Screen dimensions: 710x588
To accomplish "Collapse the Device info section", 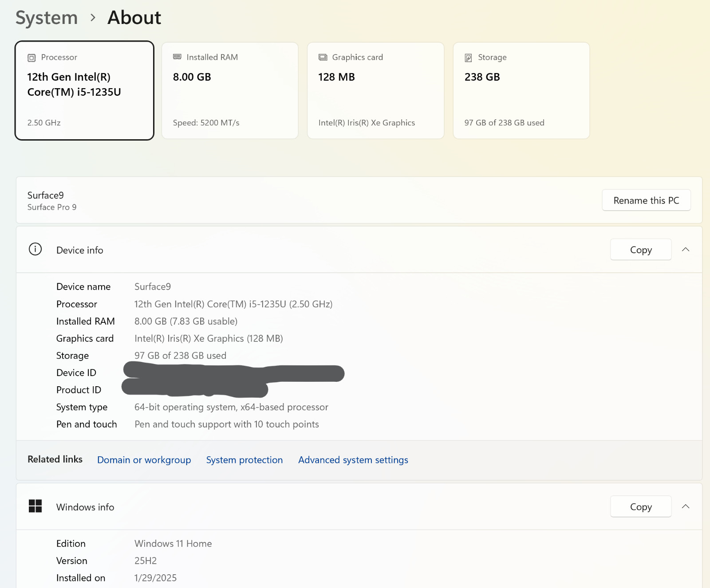I will 686,250.
